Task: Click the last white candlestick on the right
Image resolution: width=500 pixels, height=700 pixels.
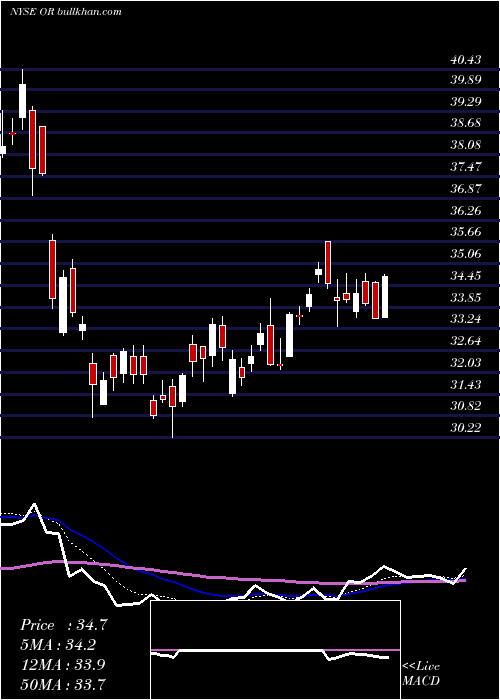Action: pos(385,297)
